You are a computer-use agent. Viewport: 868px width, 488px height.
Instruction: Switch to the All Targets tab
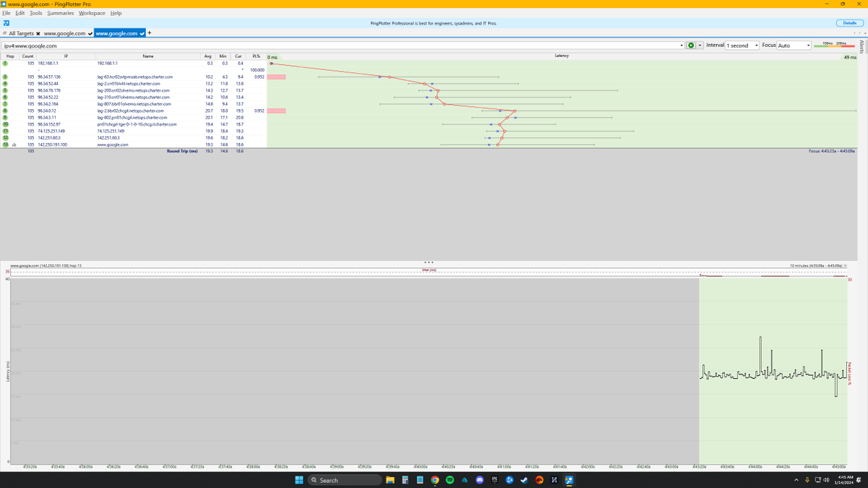click(x=21, y=33)
